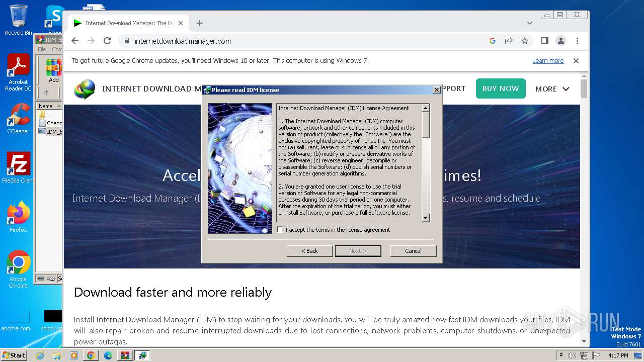Screen dimensions: 644x362
Task: Click Chrome page scrollbar down arrow
Action: [x=584, y=341]
